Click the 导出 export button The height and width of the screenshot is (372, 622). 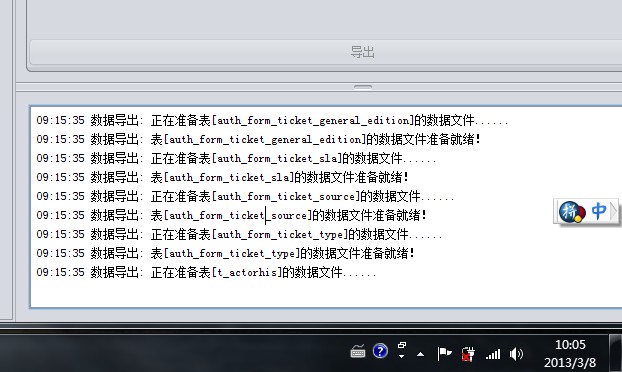click(326, 52)
